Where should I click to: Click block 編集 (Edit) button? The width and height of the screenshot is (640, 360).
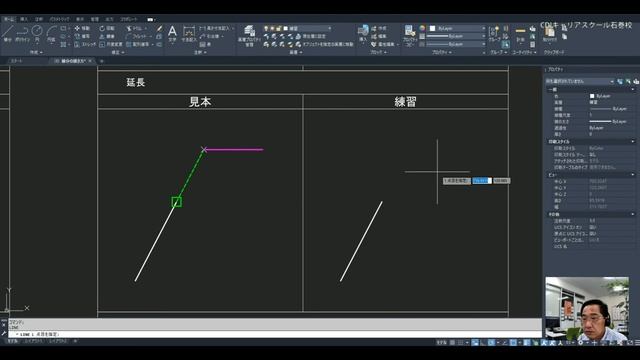(379, 36)
